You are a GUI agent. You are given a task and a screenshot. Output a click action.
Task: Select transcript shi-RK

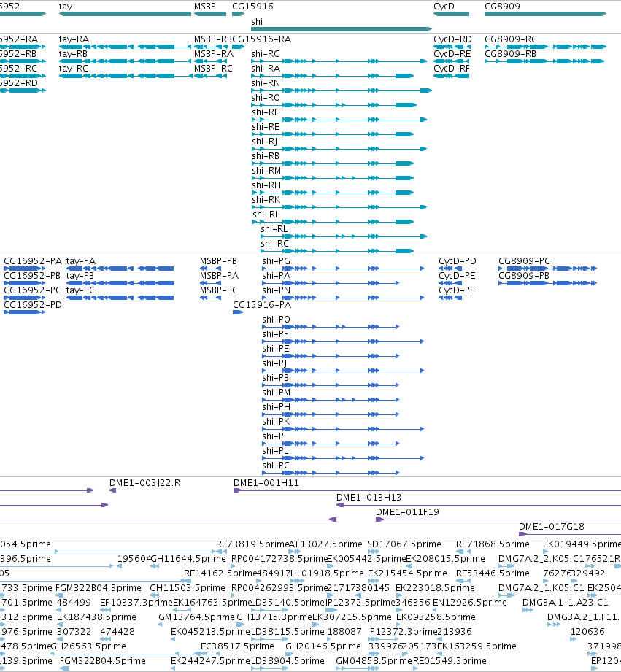click(266, 200)
